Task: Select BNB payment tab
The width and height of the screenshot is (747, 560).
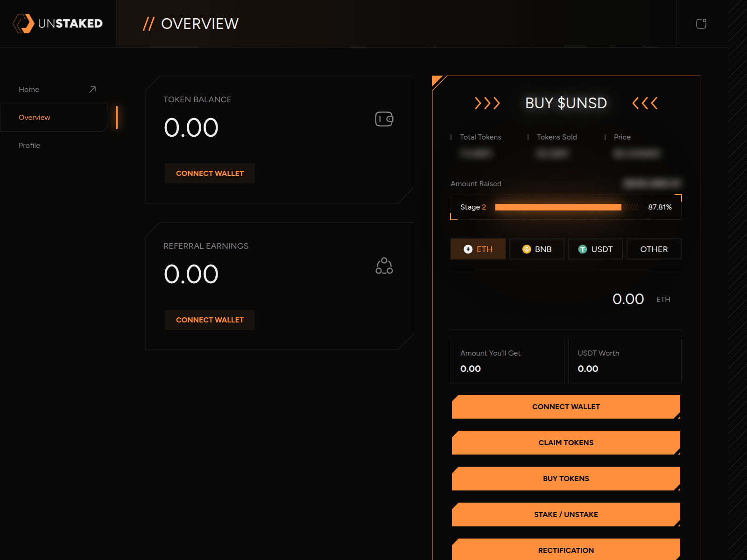Action: [x=537, y=249]
